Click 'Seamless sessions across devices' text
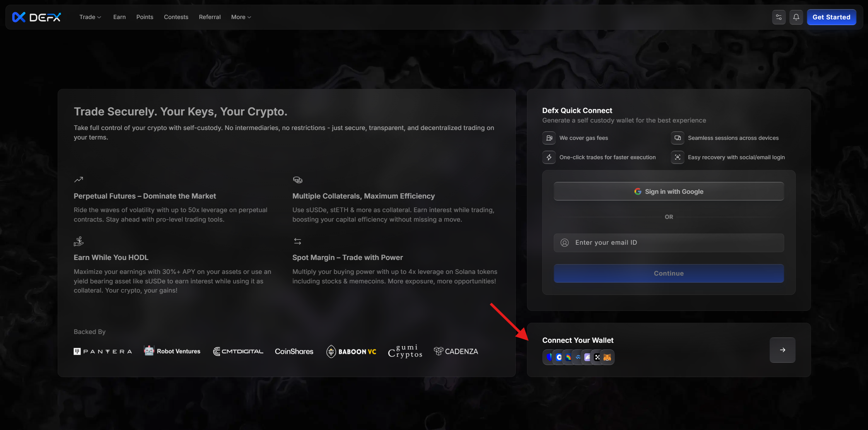This screenshot has width=868, height=430. (733, 138)
